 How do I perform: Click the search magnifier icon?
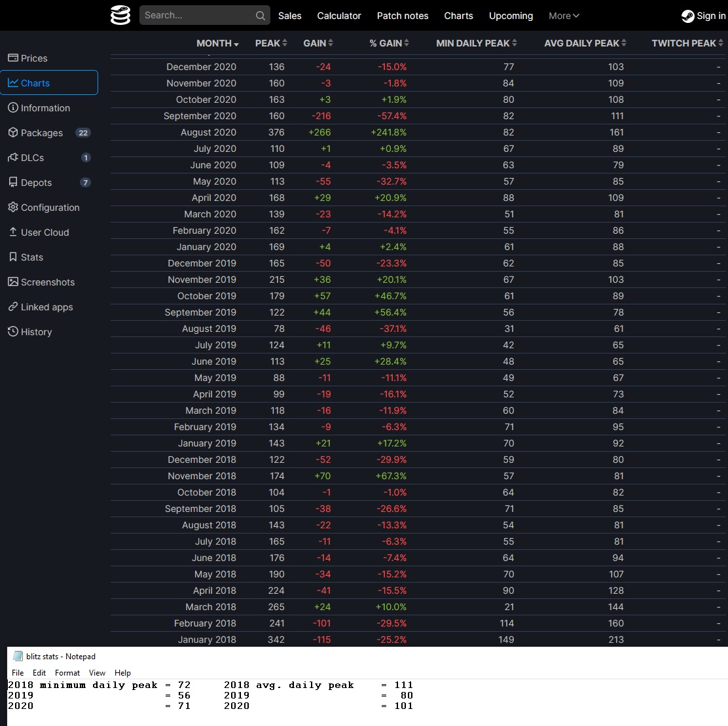point(261,15)
